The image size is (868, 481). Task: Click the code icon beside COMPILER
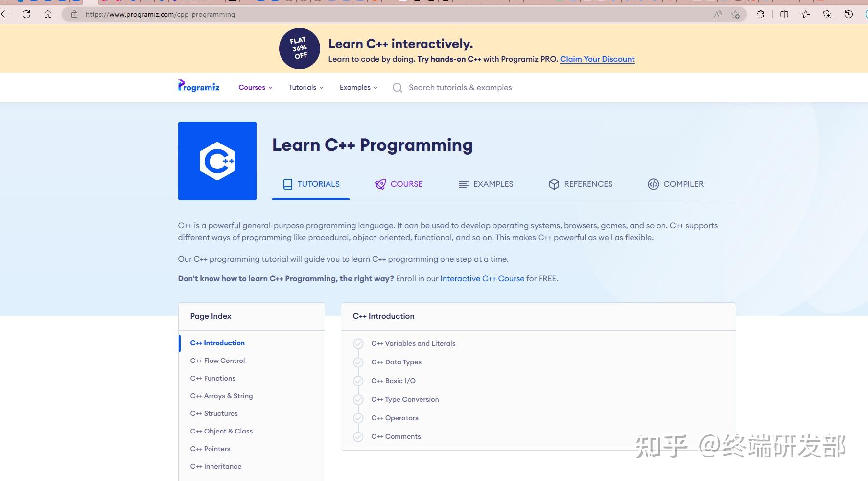pos(654,184)
